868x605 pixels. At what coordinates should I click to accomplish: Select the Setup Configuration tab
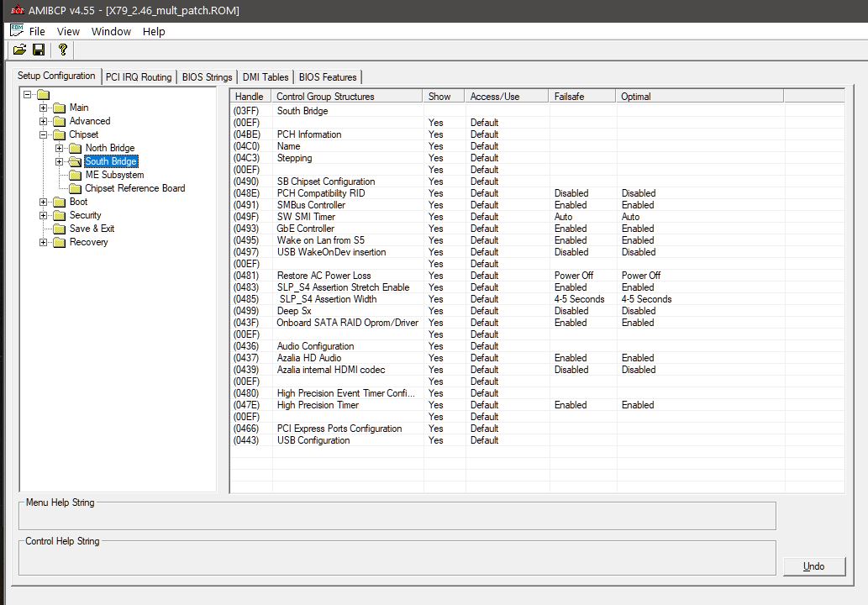56,76
